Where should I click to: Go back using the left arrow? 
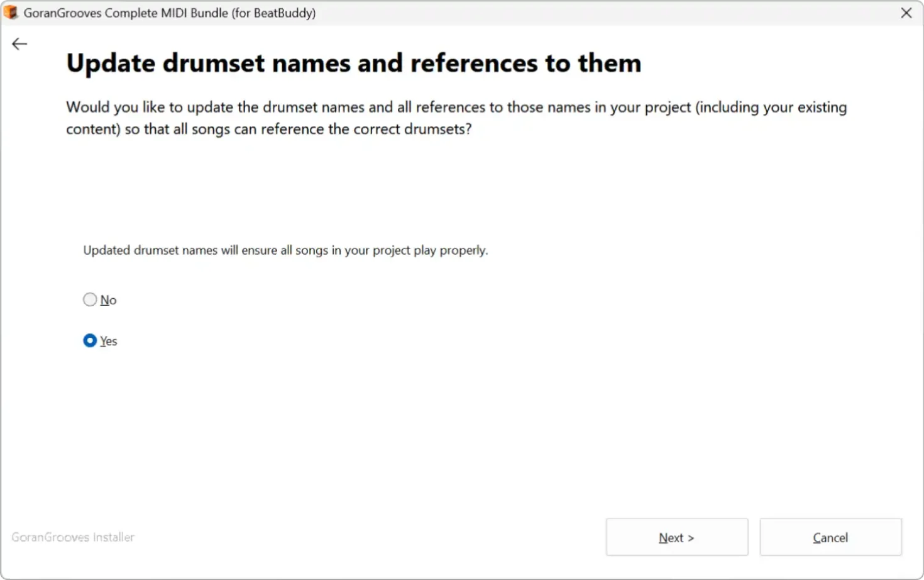[x=19, y=44]
